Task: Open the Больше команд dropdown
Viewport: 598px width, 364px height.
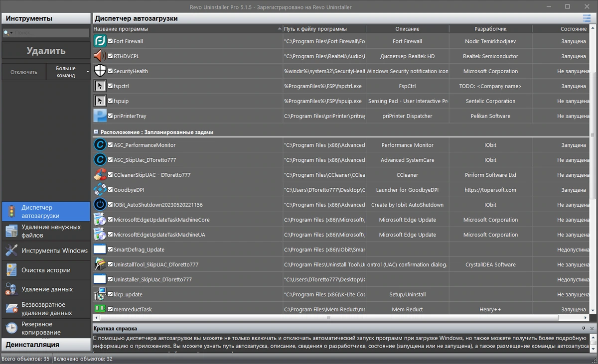Action: pyautogui.click(x=68, y=72)
